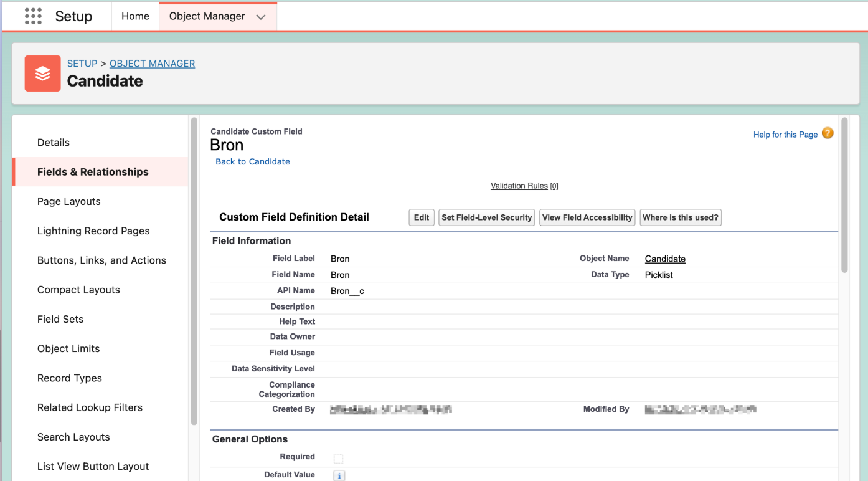868x481 pixels.
Task: Click the Picklist data type value
Action: pos(659,275)
